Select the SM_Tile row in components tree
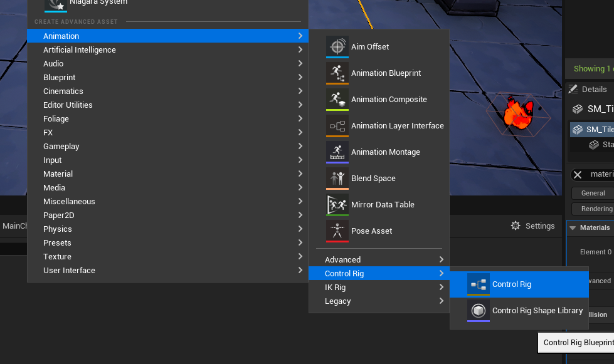 tap(591, 130)
